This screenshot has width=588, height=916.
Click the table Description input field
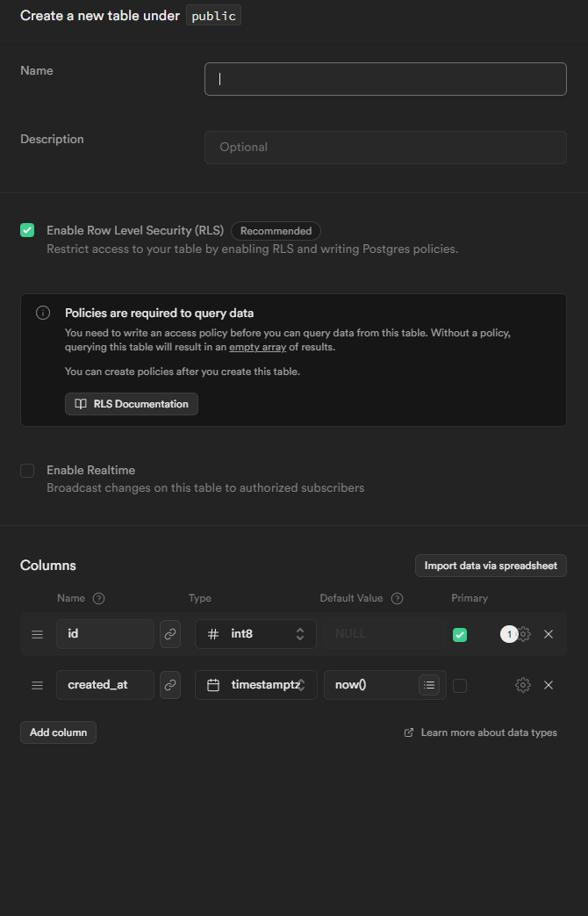coord(385,148)
